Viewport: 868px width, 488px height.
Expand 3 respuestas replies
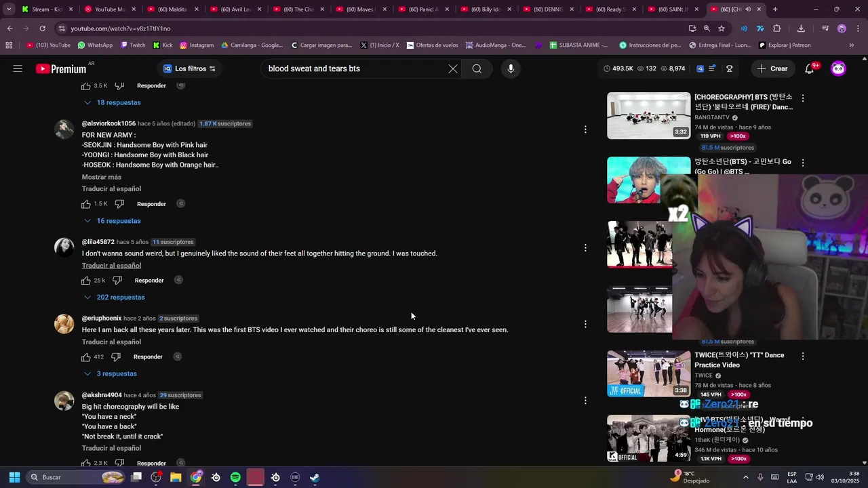pos(110,373)
